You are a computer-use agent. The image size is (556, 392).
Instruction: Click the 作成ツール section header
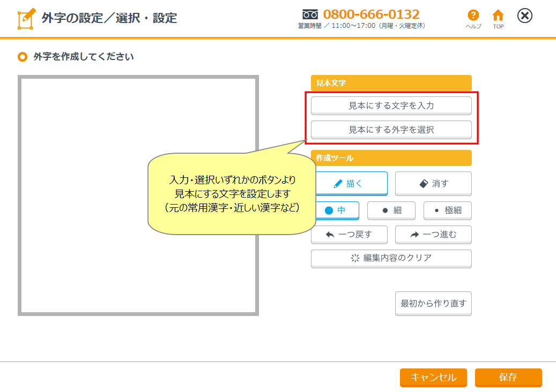tap(391, 158)
